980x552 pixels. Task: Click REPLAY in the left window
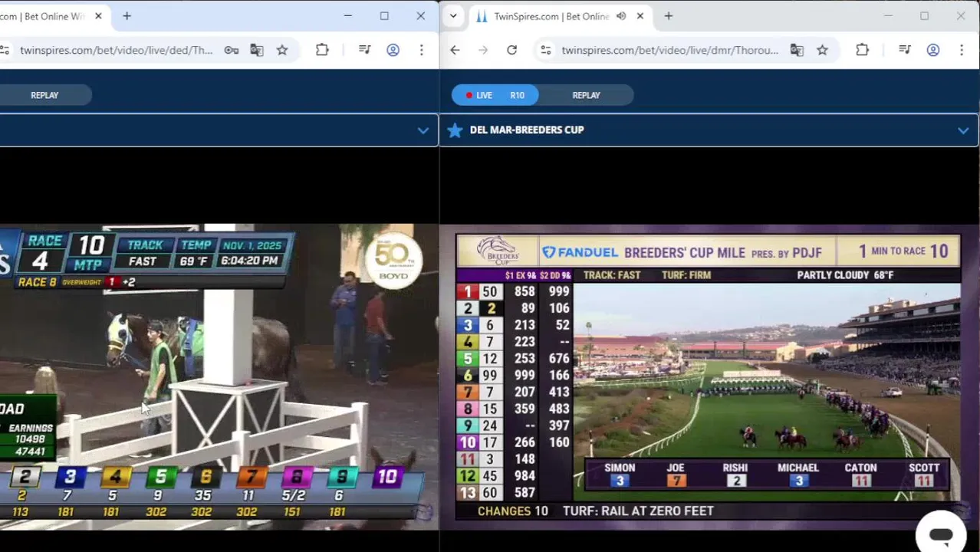click(x=44, y=95)
